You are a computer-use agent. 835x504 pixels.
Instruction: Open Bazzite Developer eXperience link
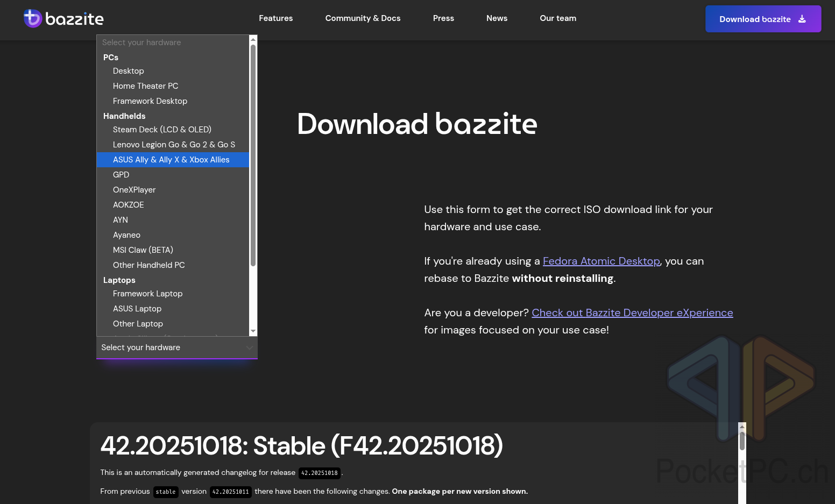click(632, 313)
